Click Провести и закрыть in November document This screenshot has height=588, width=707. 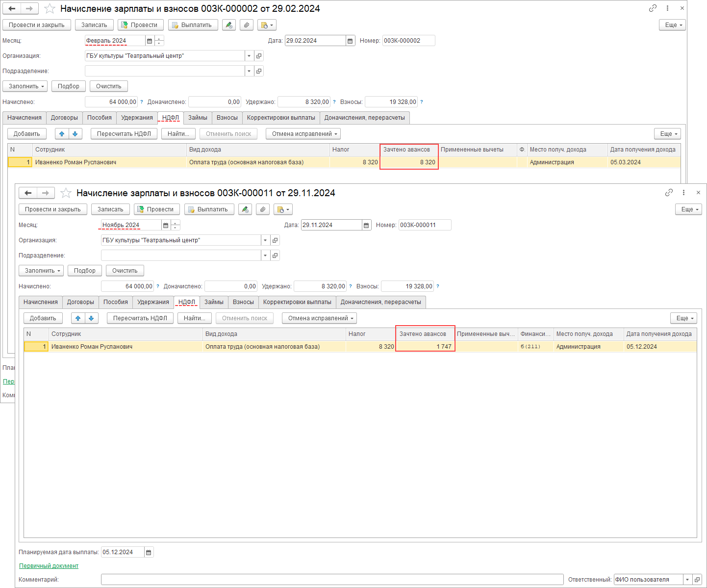[x=53, y=209]
